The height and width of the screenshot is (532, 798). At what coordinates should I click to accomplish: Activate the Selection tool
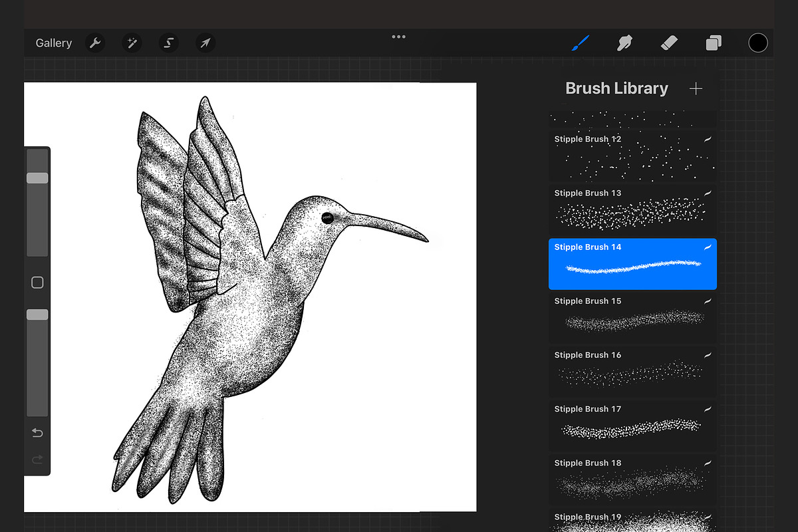click(x=168, y=43)
